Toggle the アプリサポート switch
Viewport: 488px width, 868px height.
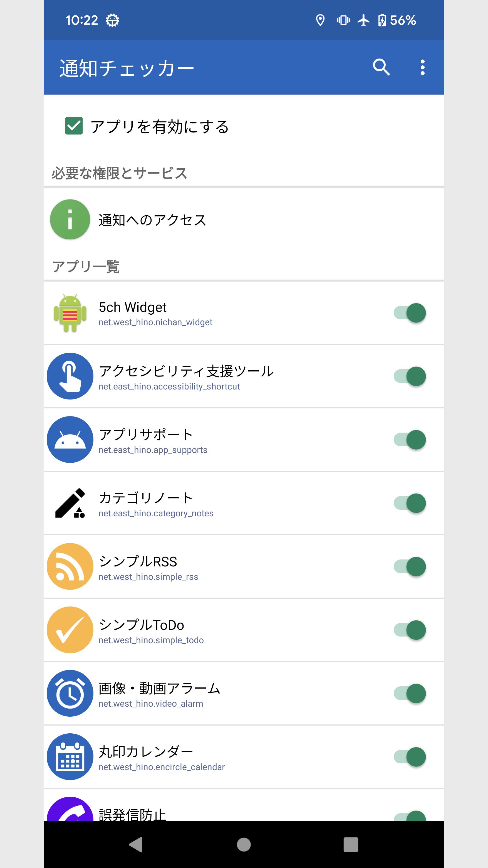(410, 440)
